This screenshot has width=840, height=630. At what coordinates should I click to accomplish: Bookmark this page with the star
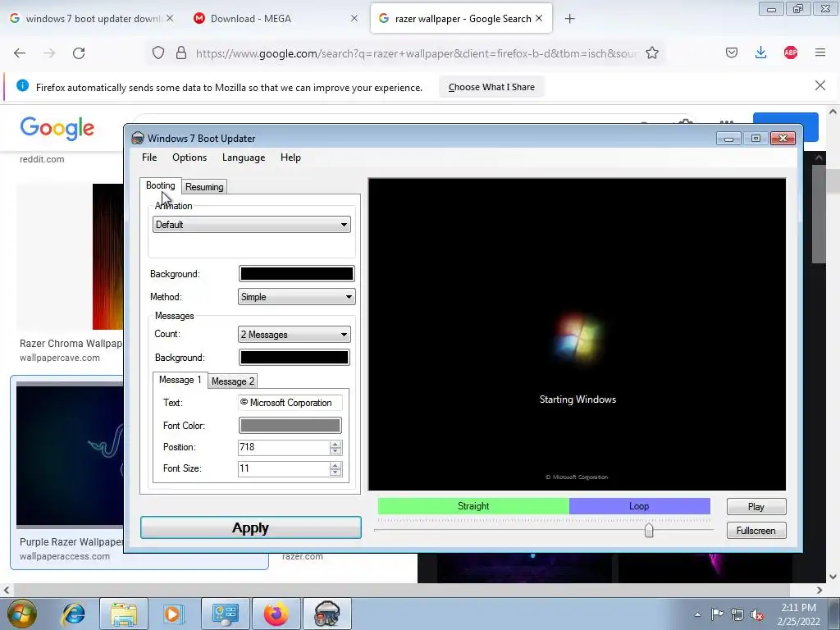point(652,52)
